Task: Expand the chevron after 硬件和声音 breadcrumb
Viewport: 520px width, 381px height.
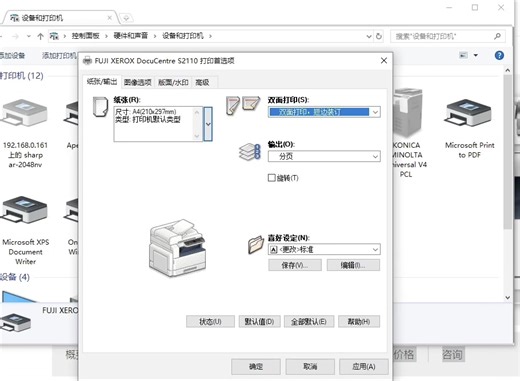Action: [x=155, y=36]
